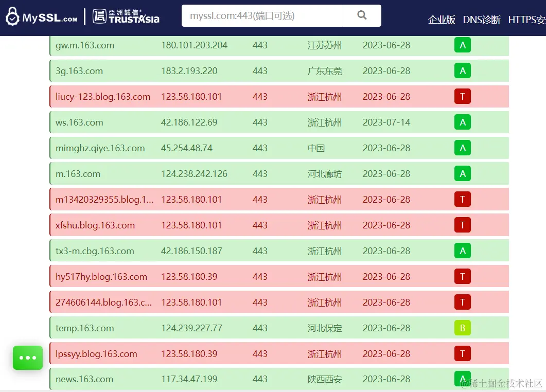Click the B grade badge for temp.163.com
Image resolution: width=546 pixels, height=392 pixels.
(x=463, y=328)
